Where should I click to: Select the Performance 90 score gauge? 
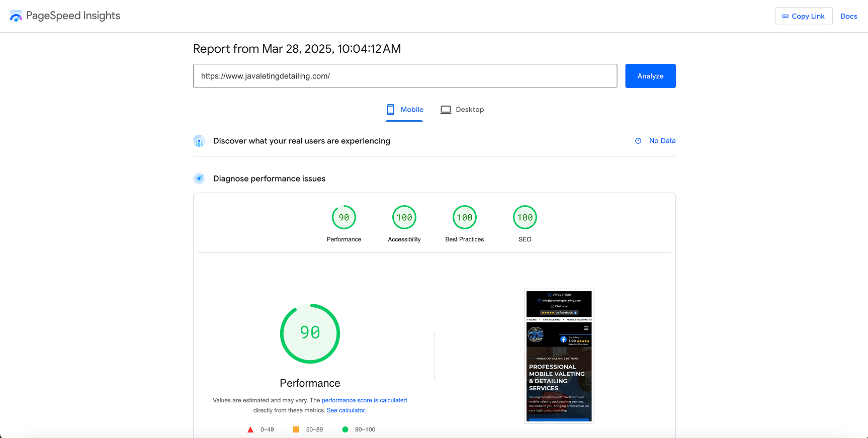[x=344, y=218]
